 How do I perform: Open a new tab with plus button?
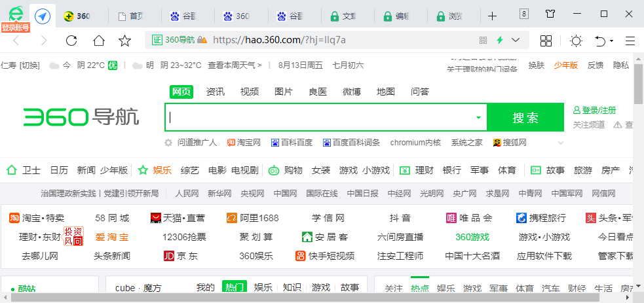[492, 16]
